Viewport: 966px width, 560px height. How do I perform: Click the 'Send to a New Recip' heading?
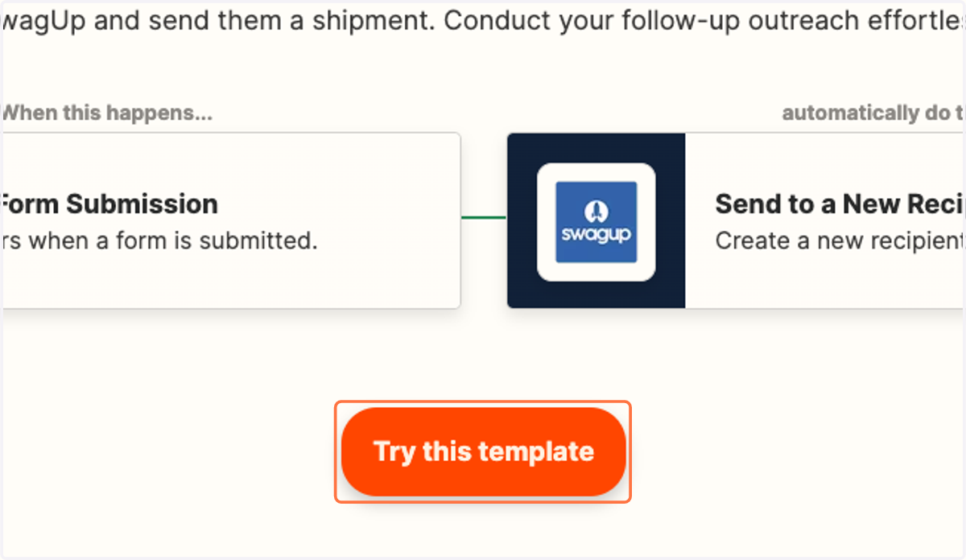(x=840, y=204)
